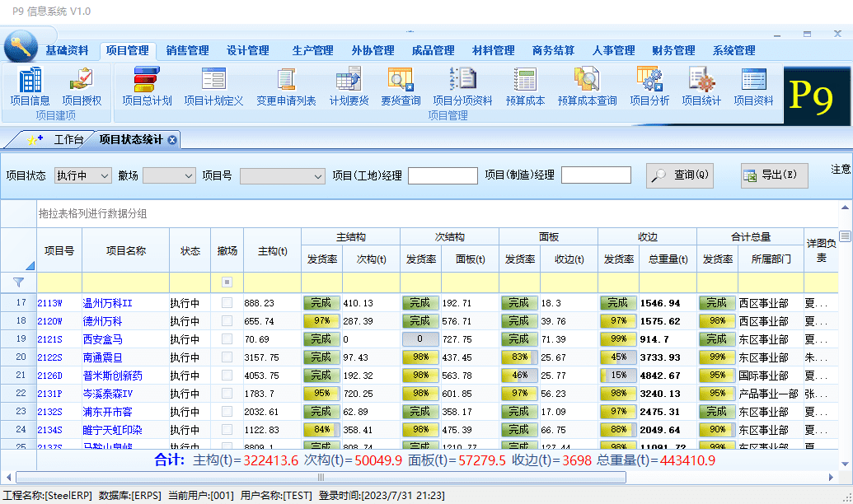Open 项目计划定义 tool
Screen dimensions: 853x504
coord(213,86)
